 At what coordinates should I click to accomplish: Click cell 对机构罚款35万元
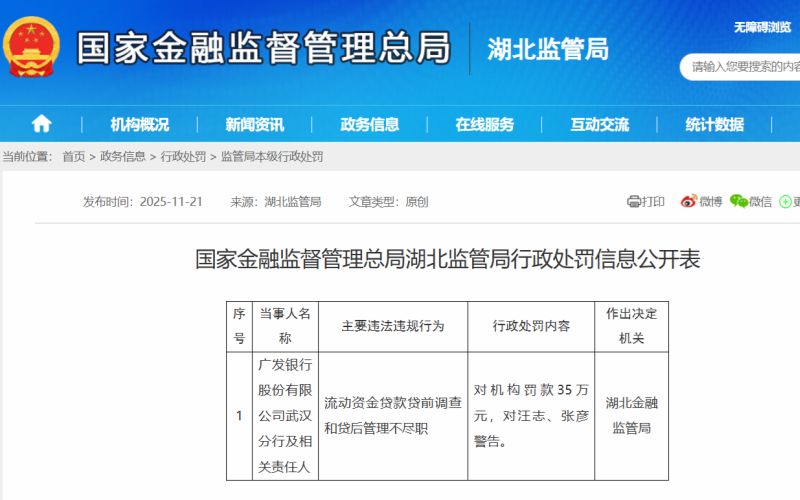pos(531,416)
